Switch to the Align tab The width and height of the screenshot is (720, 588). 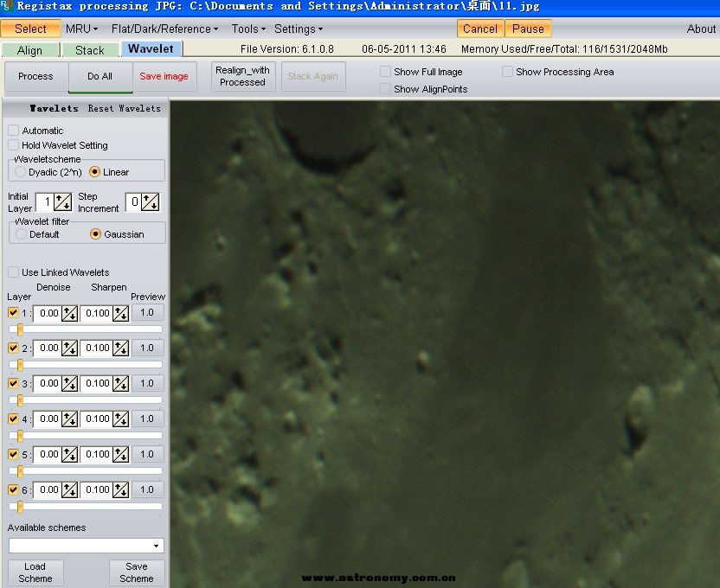(x=29, y=50)
